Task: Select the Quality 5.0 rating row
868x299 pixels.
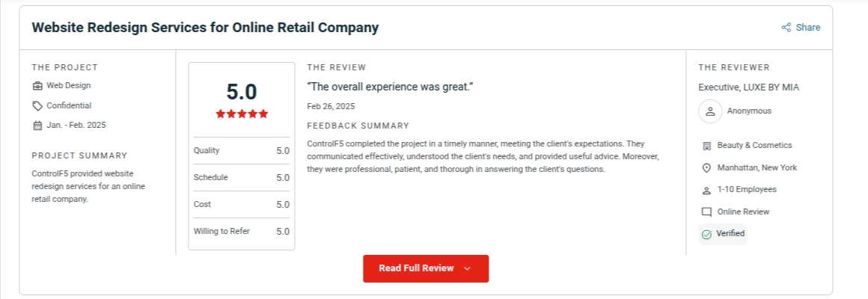Action: (x=241, y=150)
